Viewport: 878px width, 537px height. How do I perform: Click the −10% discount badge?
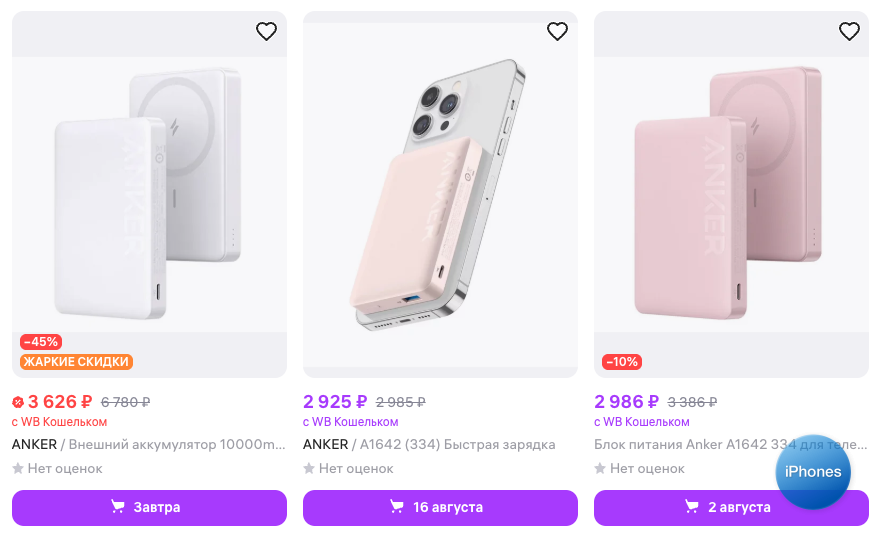tap(622, 361)
